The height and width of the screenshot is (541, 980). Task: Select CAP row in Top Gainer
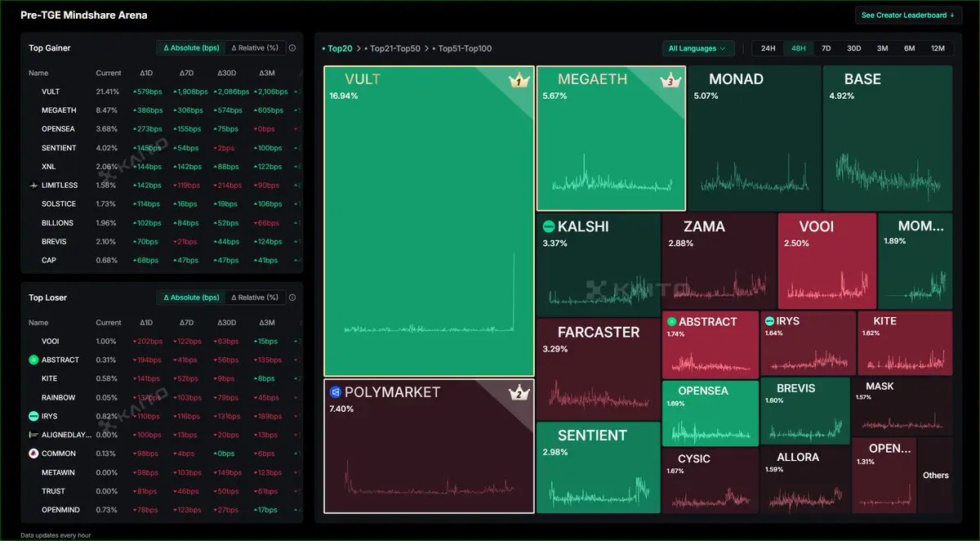[x=163, y=261]
